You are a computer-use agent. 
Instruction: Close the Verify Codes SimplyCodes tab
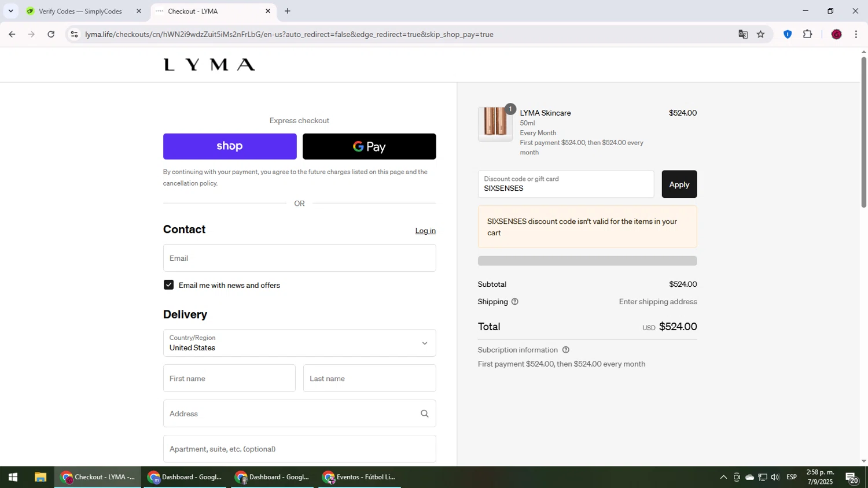(139, 11)
